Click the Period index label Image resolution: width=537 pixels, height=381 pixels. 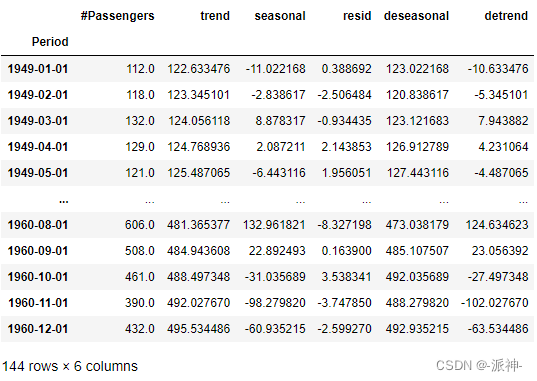point(50,42)
